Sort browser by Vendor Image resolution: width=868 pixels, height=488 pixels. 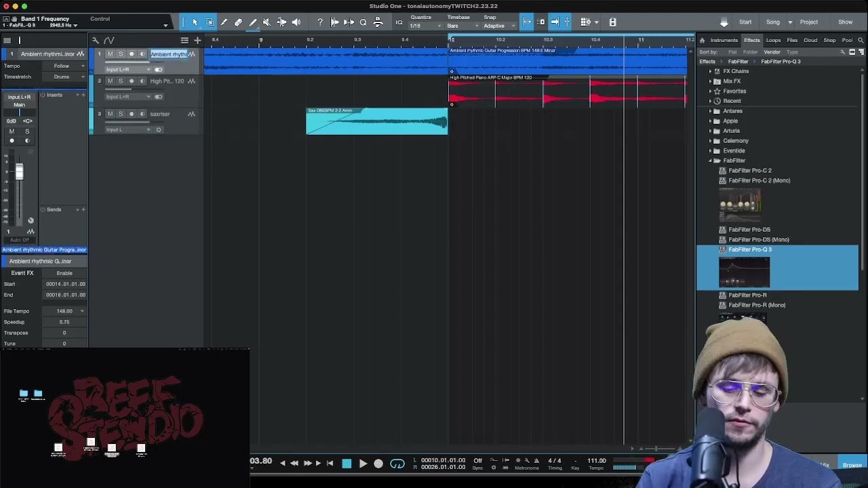[x=772, y=52]
